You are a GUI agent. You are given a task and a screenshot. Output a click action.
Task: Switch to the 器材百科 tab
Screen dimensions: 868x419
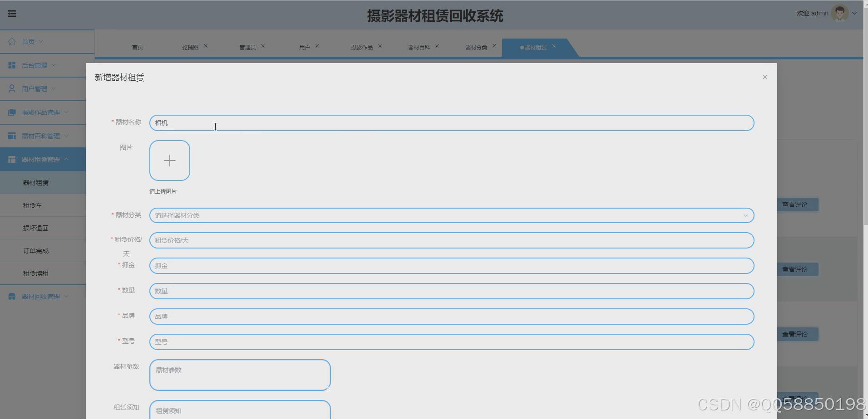(x=419, y=47)
